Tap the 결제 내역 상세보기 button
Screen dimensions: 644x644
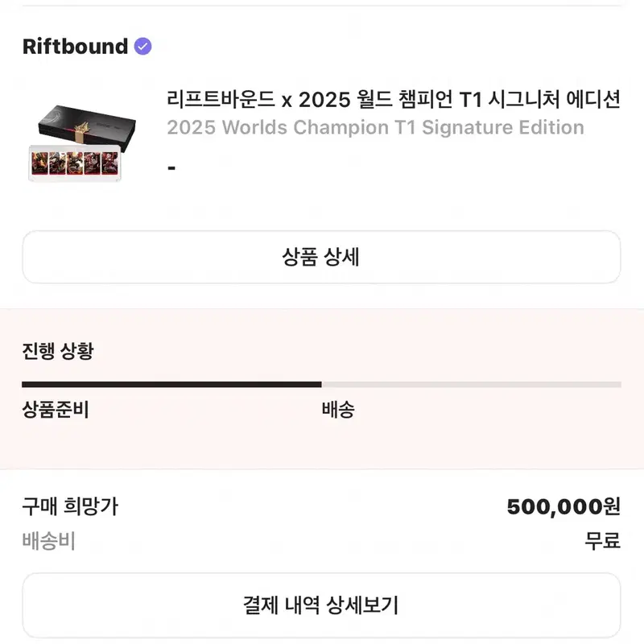[321, 605]
